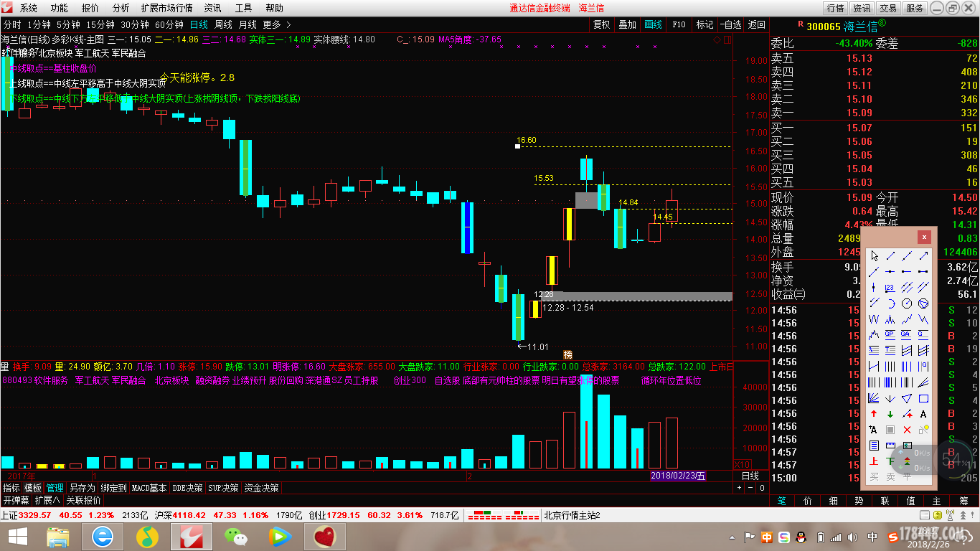Select the GA line tool

(907, 334)
